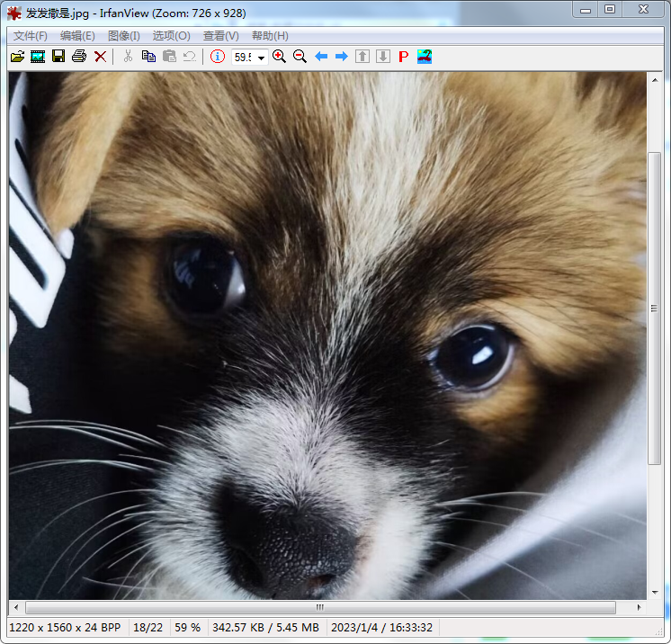Open the 文件(F) menu
The width and height of the screenshot is (671, 644).
(31, 35)
